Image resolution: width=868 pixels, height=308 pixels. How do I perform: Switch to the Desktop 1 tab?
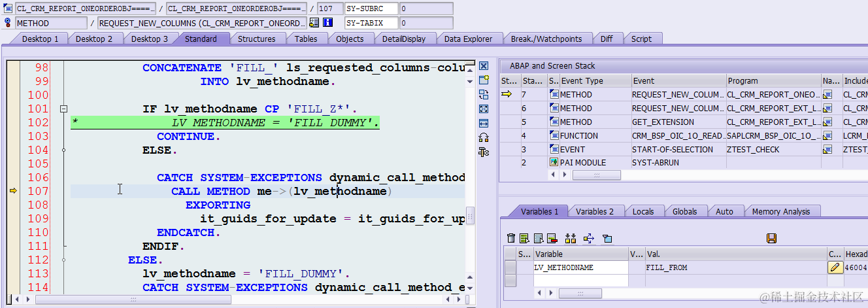(x=40, y=39)
